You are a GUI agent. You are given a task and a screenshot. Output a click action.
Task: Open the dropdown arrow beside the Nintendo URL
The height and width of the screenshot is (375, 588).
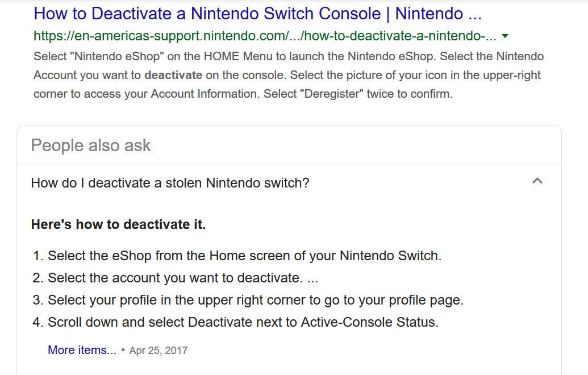(505, 36)
